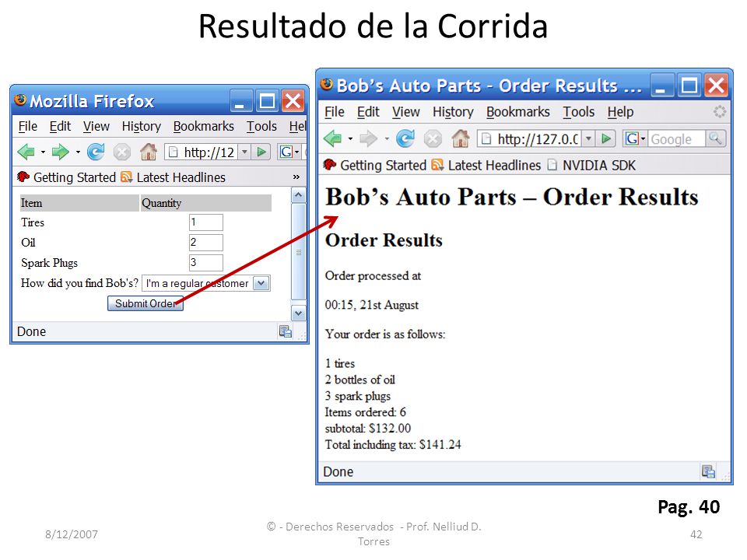Screen dimensions: 747x560
Task: Click Firefox logo in Order Results title bar
Action: [327, 84]
